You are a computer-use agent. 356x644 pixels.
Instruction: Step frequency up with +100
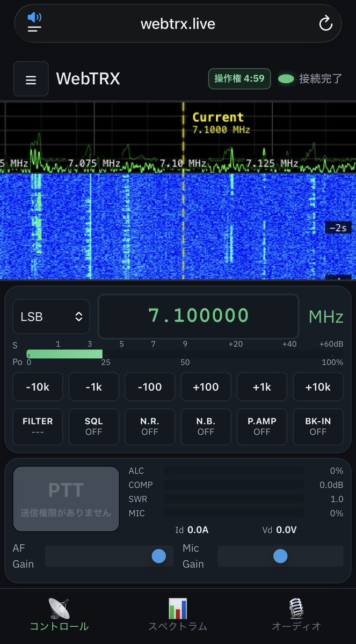[x=206, y=387]
